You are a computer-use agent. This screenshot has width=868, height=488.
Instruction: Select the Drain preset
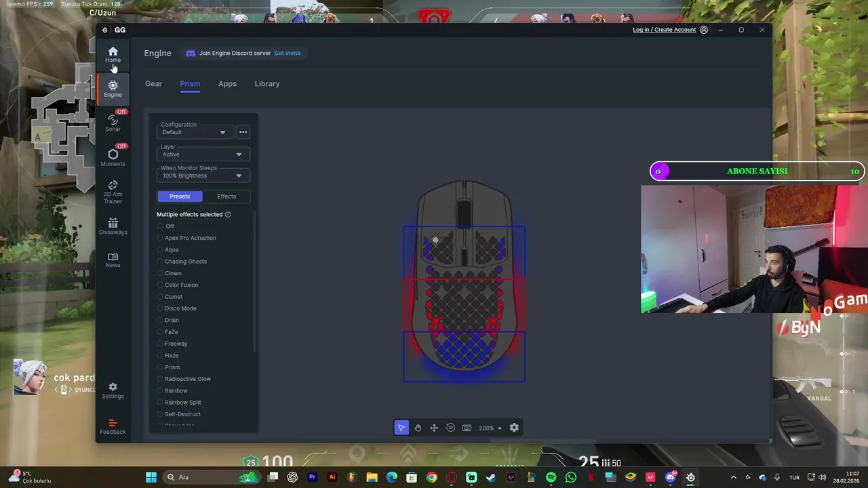pos(168,320)
